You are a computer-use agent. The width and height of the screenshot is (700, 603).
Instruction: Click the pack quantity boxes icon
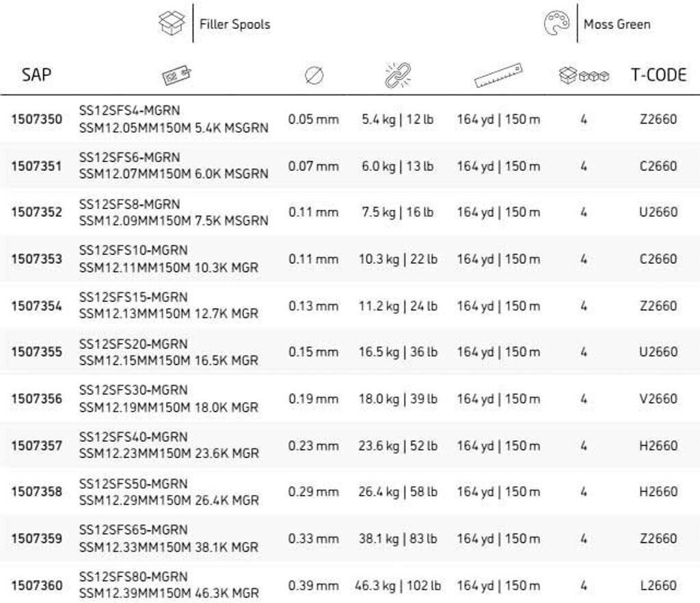pyautogui.click(x=584, y=76)
